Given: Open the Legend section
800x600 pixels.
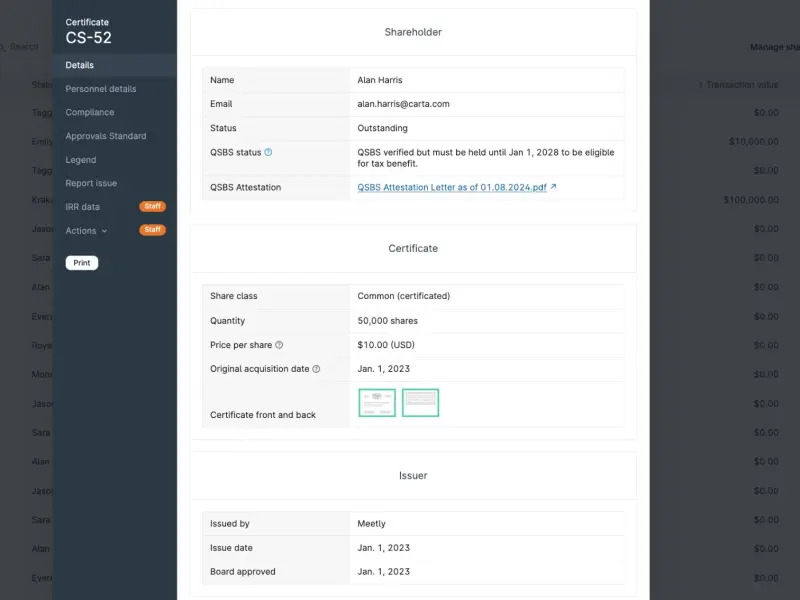Looking at the screenshot, I should click(81, 160).
